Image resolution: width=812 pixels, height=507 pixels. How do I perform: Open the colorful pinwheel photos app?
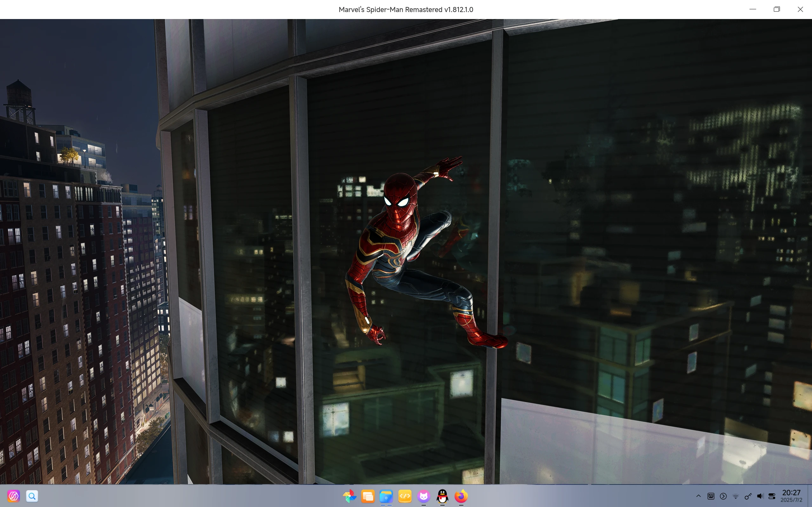pyautogui.click(x=350, y=496)
